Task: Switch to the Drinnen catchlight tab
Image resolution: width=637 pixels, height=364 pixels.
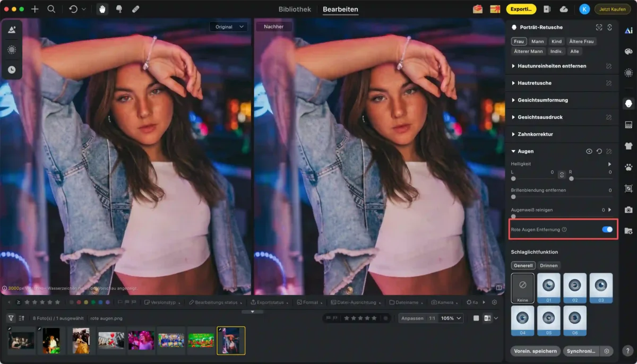Action: coord(549,265)
